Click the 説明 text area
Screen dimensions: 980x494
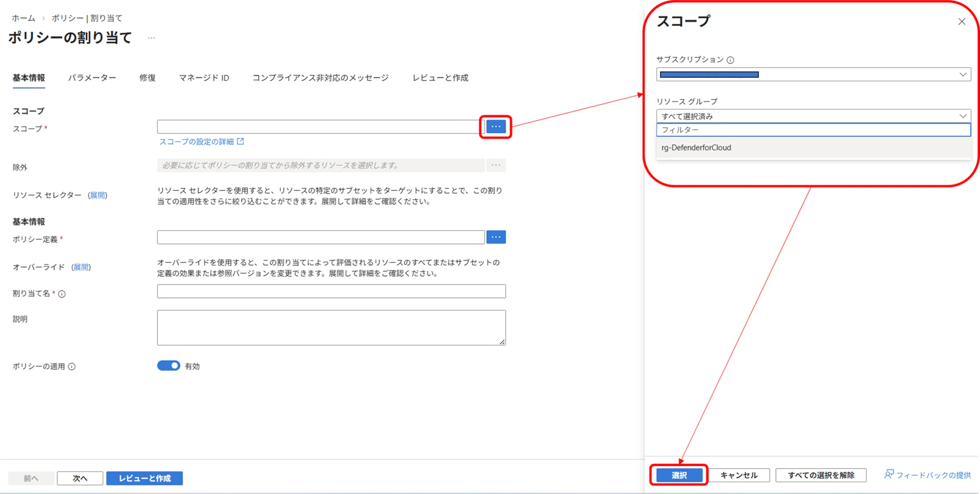tap(331, 328)
